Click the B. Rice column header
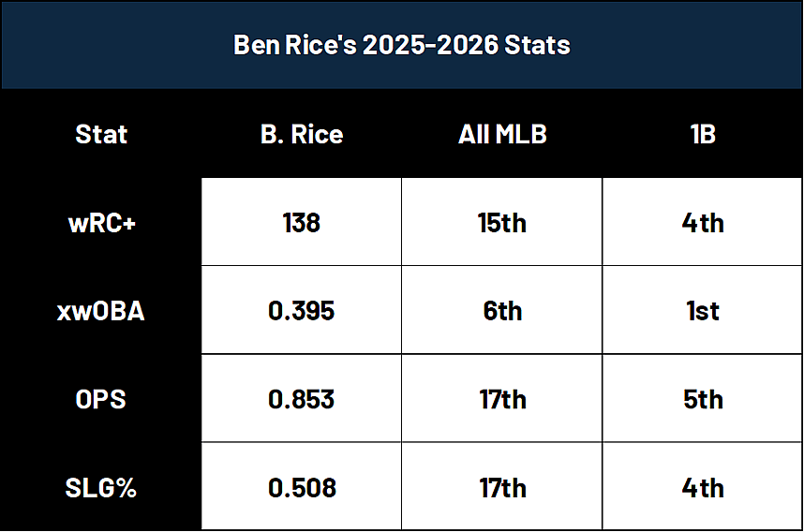The width and height of the screenshot is (804, 532). pyautogui.click(x=302, y=134)
